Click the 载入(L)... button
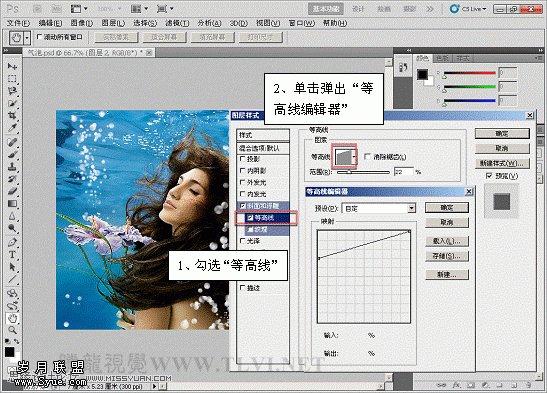The width and height of the screenshot is (547, 393). [447, 241]
